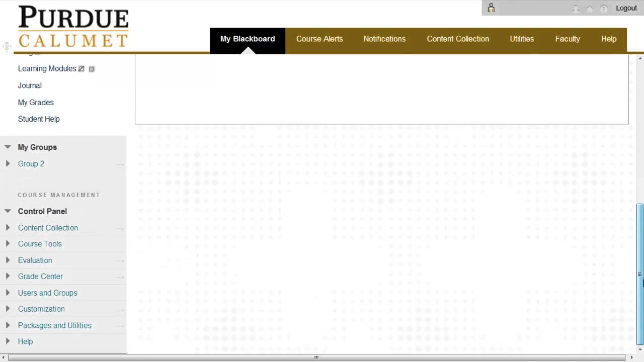
Task: Open the Packages and Utilities link
Action: (55, 325)
